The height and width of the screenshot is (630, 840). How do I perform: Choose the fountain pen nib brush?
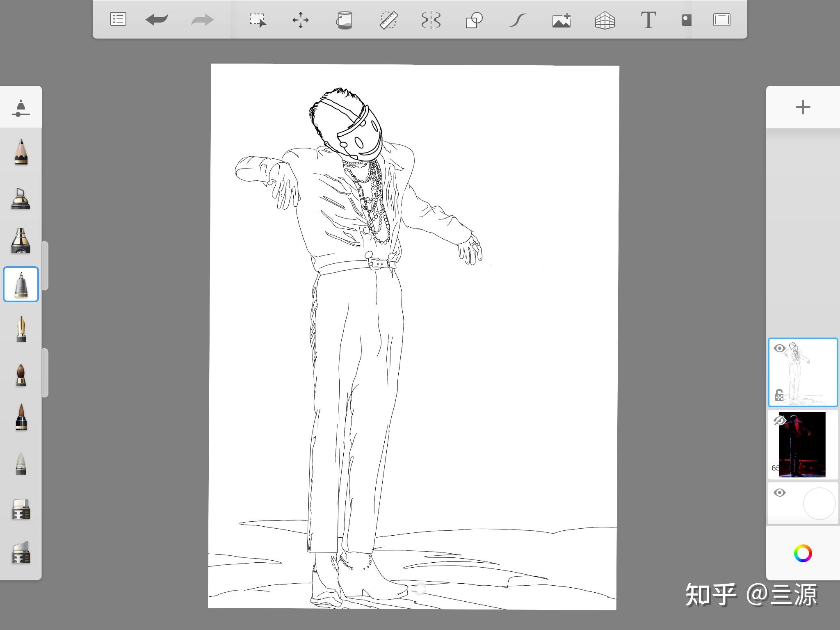tap(21, 329)
